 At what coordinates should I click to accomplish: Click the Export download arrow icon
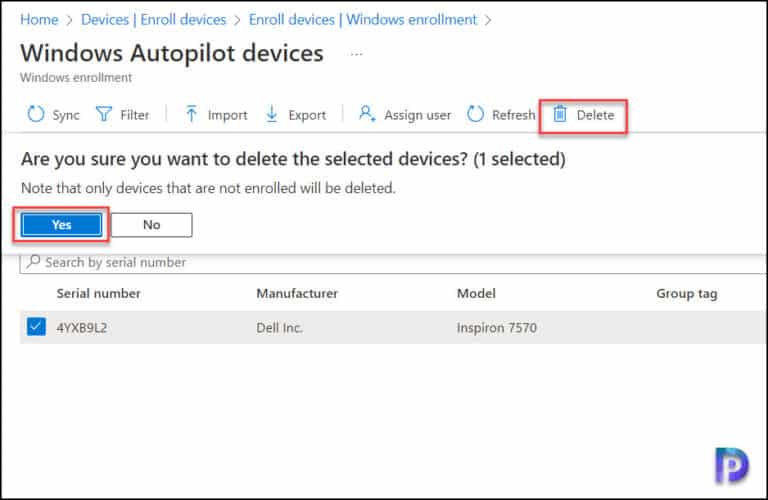click(271, 114)
